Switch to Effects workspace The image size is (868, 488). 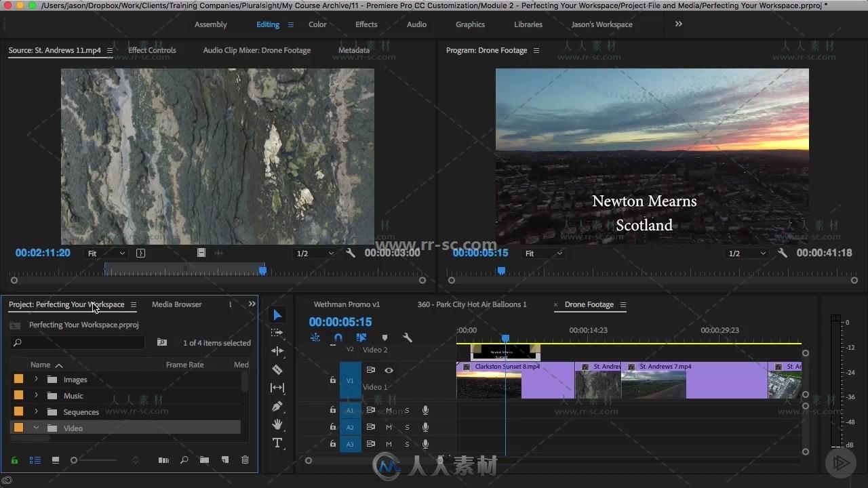366,24
